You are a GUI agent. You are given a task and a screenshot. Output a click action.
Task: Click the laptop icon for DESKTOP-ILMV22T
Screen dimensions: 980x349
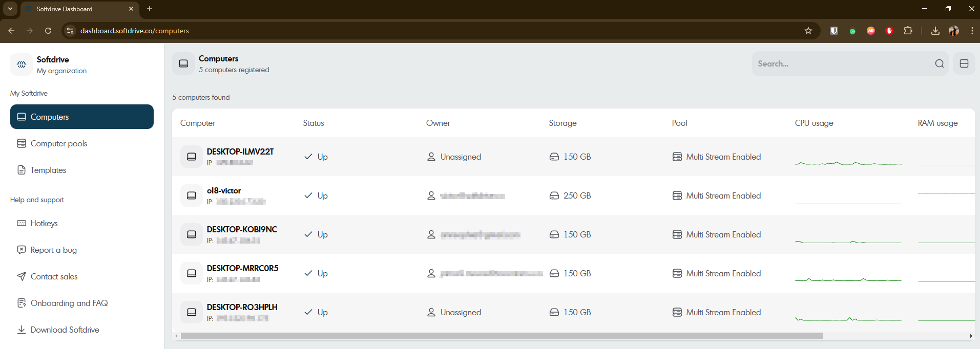click(x=192, y=157)
